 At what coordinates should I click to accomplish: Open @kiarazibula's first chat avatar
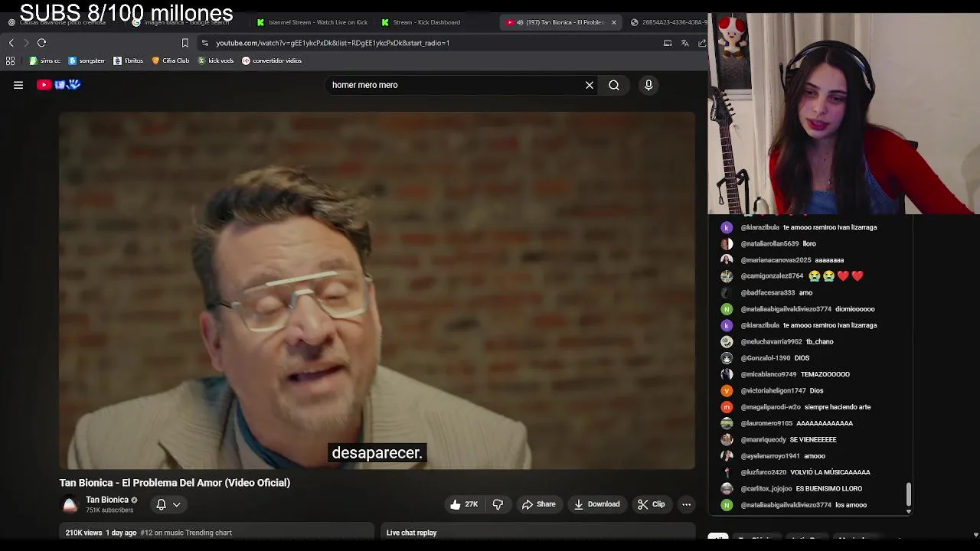pyautogui.click(x=727, y=227)
